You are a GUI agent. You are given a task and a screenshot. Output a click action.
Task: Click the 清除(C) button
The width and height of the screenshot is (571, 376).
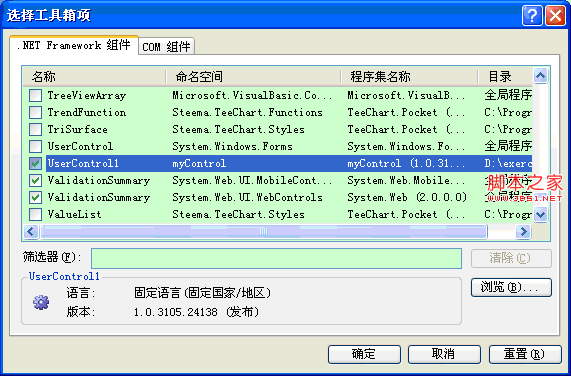click(x=511, y=258)
